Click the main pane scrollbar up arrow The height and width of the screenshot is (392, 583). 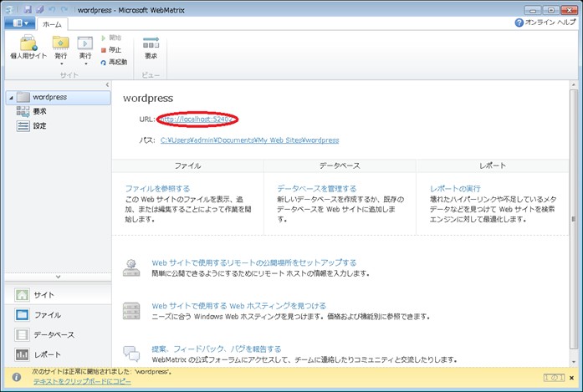(x=573, y=85)
